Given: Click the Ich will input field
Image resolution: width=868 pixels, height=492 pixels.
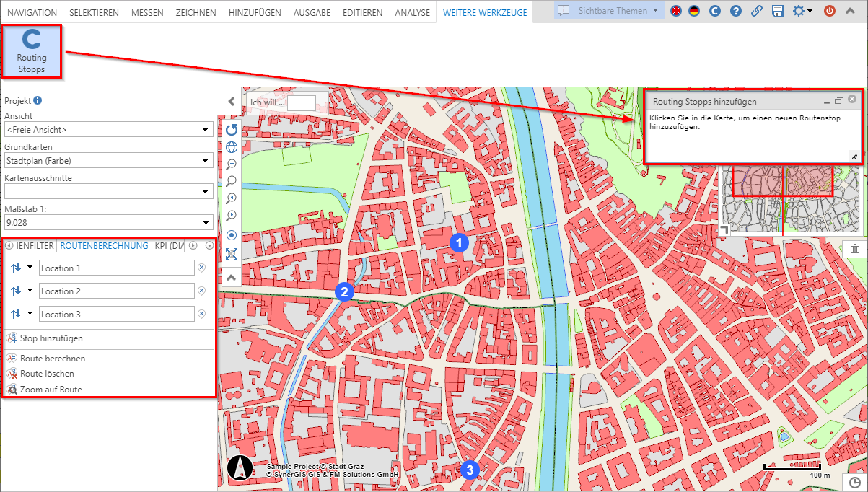Looking at the screenshot, I should [x=302, y=102].
